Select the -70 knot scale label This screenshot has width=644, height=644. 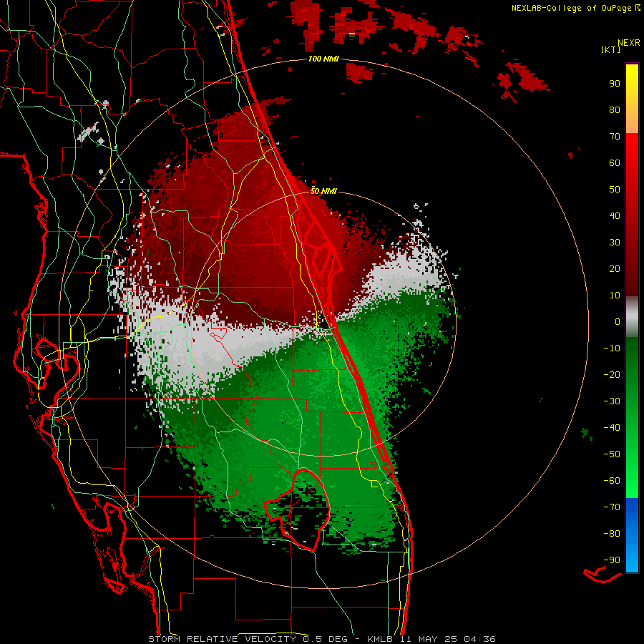tap(612, 507)
